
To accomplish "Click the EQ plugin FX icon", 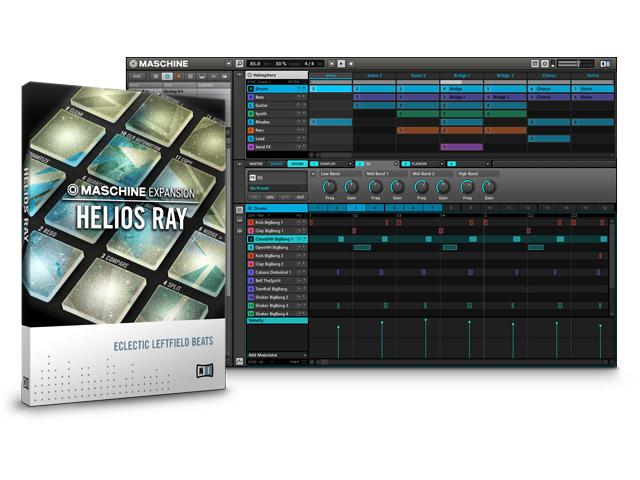I will 252,178.
